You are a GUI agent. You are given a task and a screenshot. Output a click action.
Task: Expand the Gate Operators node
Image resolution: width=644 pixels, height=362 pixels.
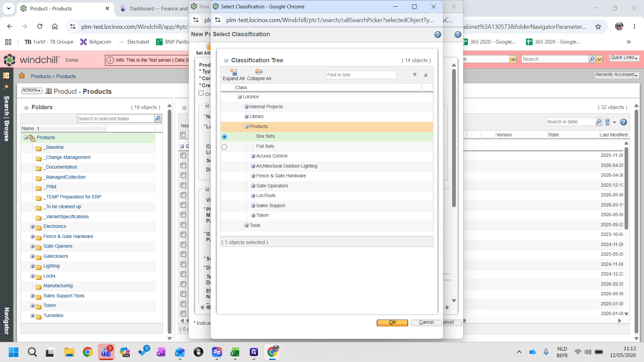point(253,186)
